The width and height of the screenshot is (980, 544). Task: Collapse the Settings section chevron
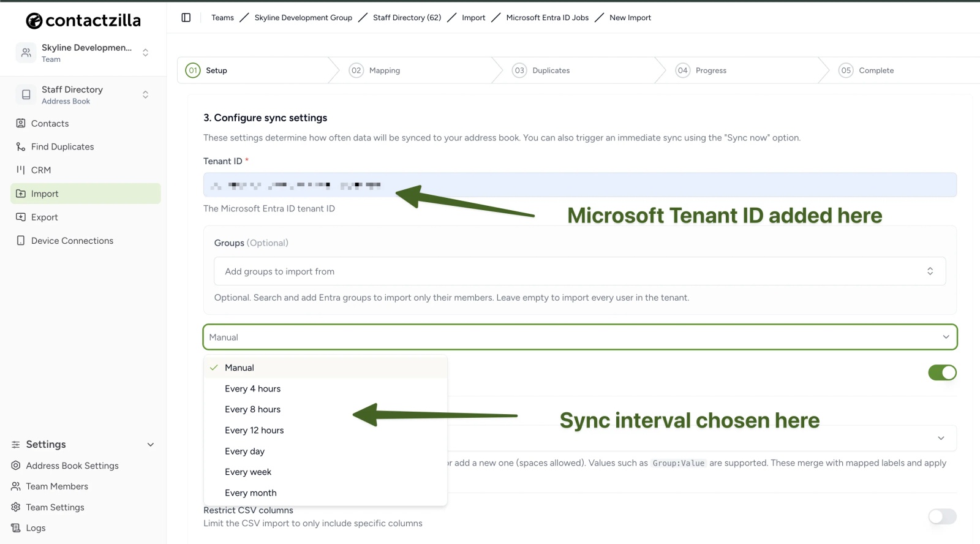(151, 445)
